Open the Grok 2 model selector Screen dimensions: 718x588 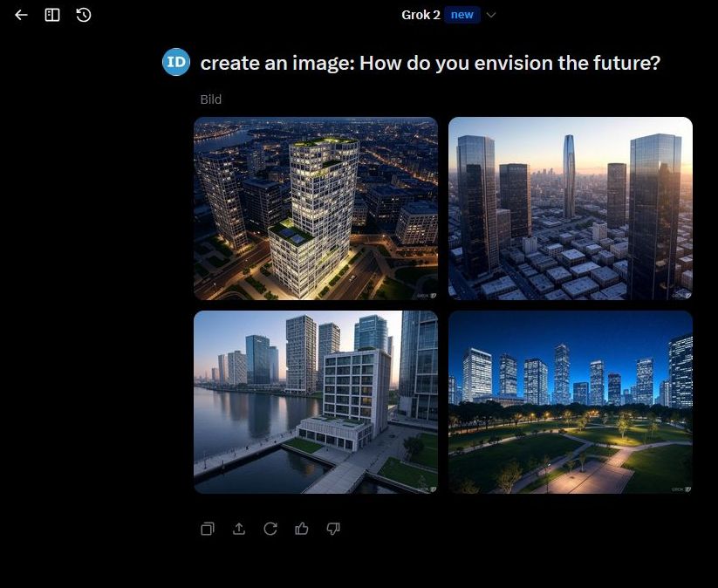[421, 15]
